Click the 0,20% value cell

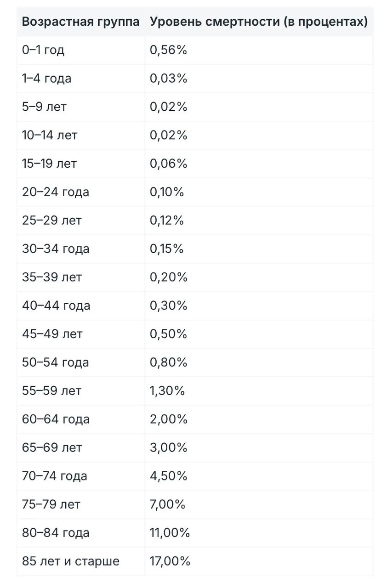(x=168, y=277)
